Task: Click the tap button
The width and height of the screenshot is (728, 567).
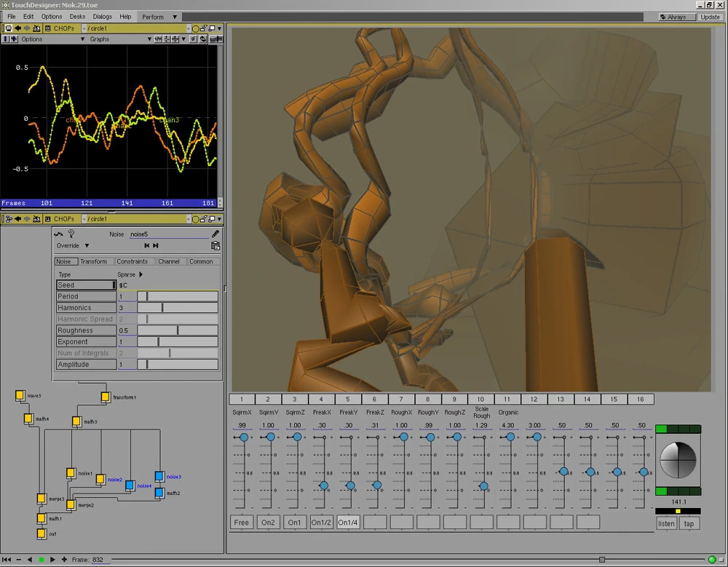Action: pos(689,523)
